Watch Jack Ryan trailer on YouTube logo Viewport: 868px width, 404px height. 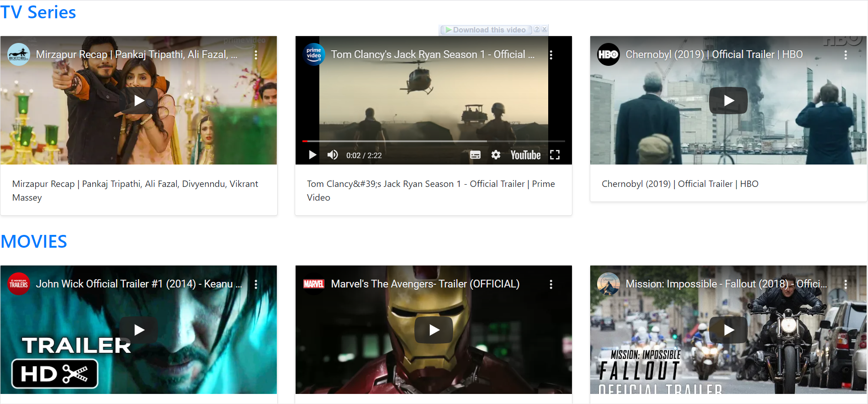tap(525, 155)
